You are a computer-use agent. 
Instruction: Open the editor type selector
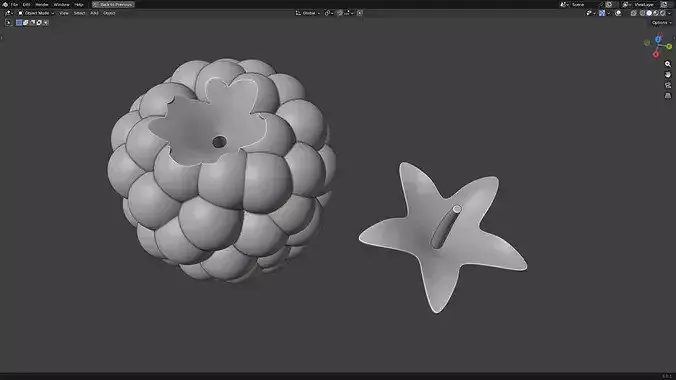point(9,13)
